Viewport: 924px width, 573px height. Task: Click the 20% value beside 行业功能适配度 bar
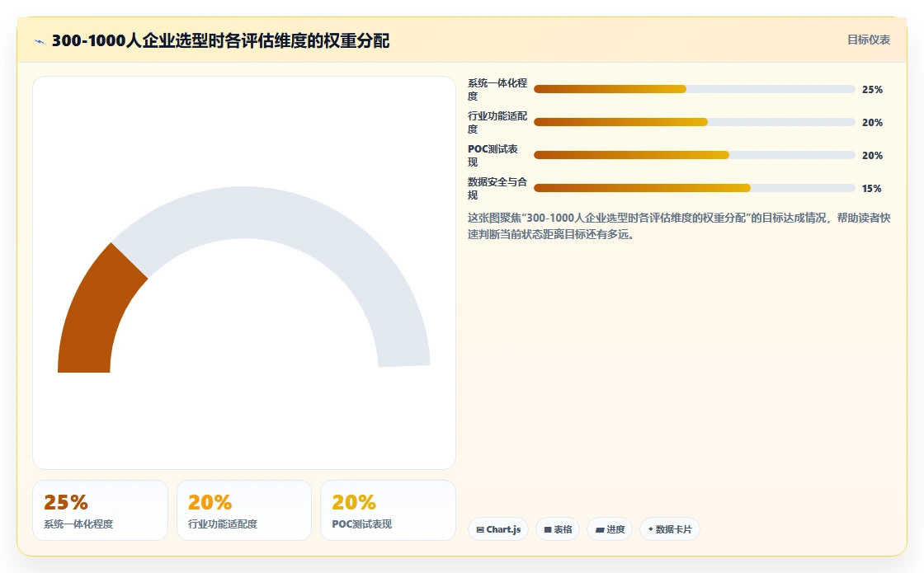872,123
